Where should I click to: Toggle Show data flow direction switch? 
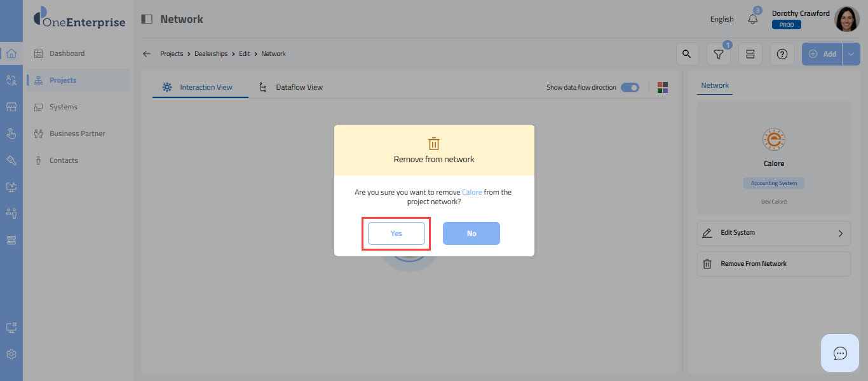click(630, 87)
